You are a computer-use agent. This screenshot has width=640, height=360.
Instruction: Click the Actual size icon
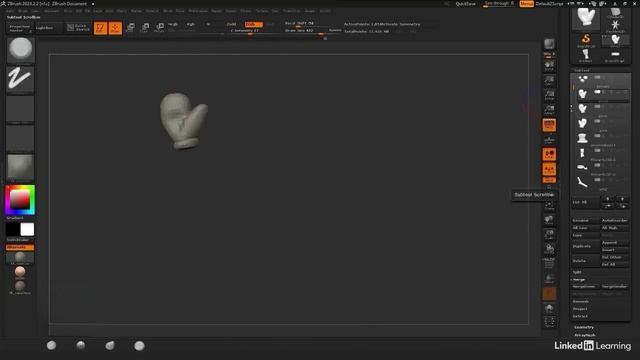[549, 95]
